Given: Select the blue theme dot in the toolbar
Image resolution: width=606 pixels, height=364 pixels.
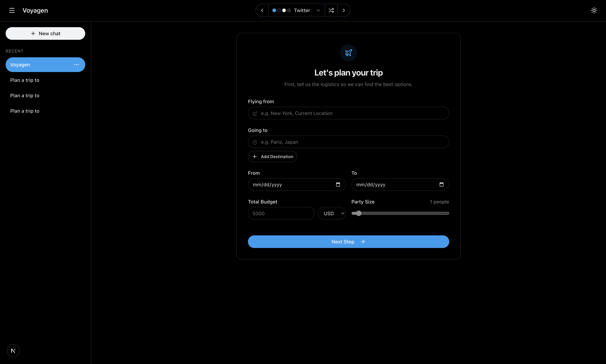Looking at the screenshot, I should pyautogui.click(x=274, y=10).
